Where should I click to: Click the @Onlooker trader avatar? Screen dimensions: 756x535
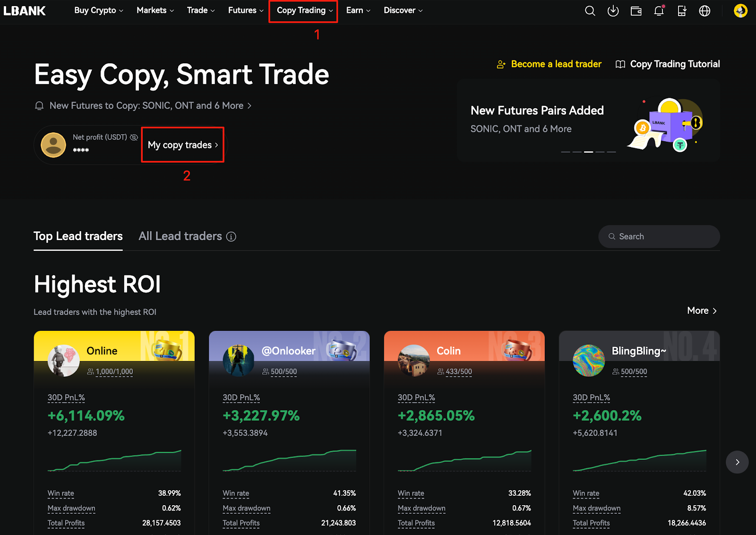tap(239, 361)
